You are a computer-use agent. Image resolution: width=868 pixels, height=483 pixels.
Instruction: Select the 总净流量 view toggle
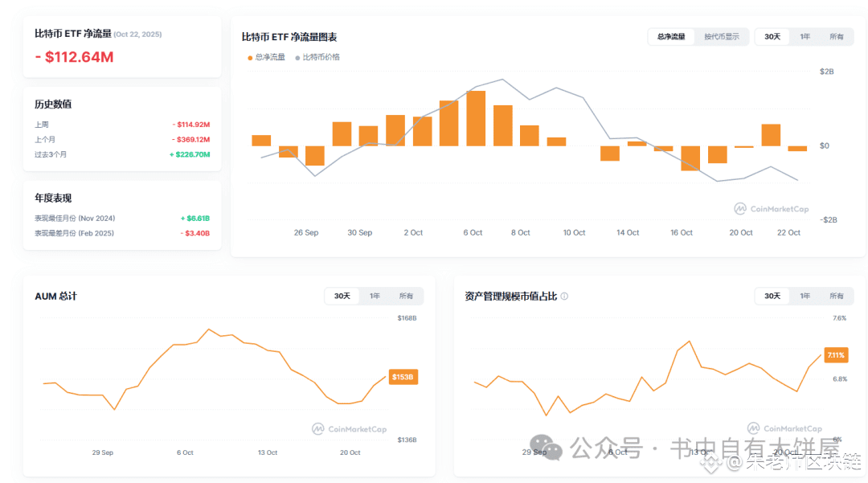coord(671,37)
